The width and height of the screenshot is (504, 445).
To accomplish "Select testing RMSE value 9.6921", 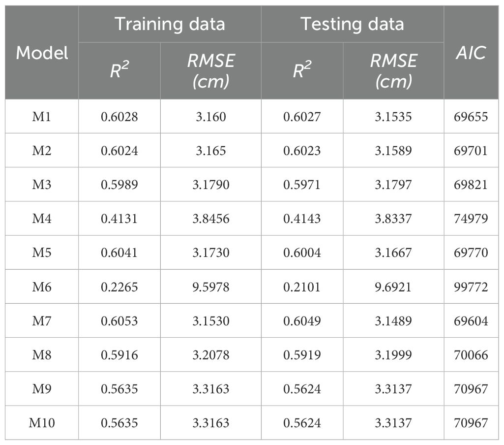I will click(x=393, y=287).
